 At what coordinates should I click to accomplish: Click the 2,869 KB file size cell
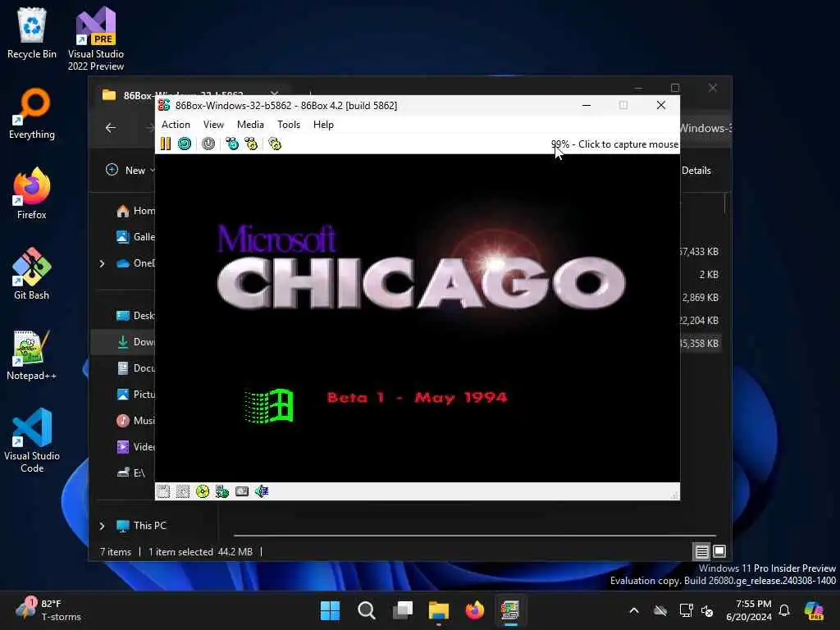point(701,297)
